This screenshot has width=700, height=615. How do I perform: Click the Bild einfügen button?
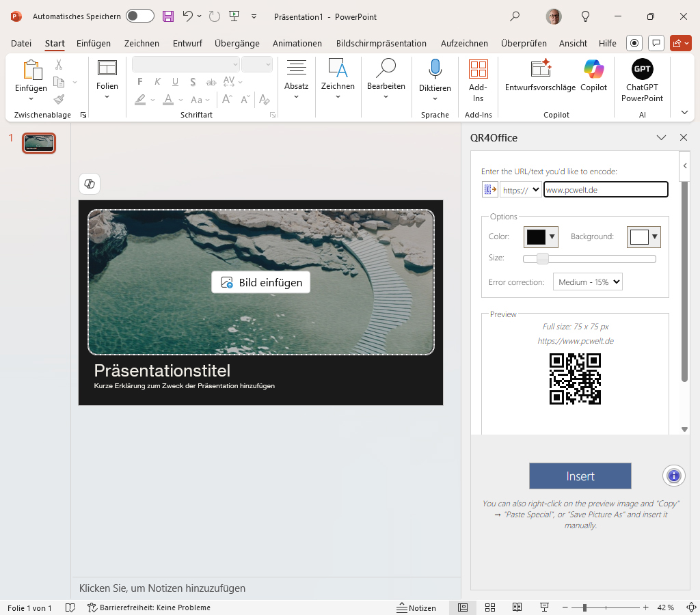pyautogui.click(x=261, y=283)
